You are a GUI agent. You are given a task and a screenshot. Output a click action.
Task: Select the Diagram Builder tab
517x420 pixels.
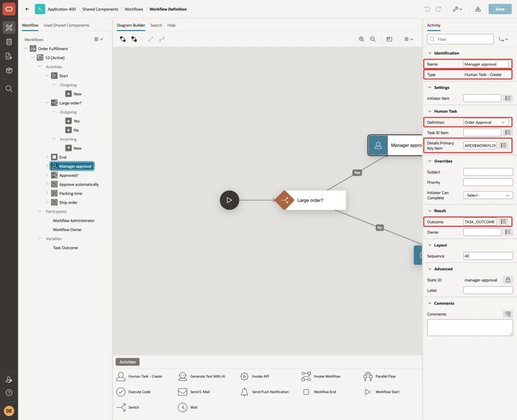pyautogui.click(x=131, y=25)
